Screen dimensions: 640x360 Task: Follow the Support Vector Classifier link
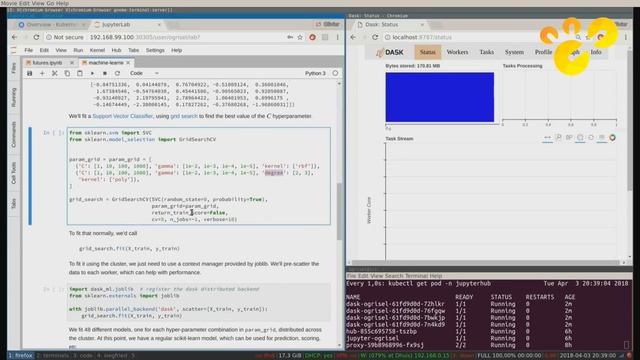(122, 116)
